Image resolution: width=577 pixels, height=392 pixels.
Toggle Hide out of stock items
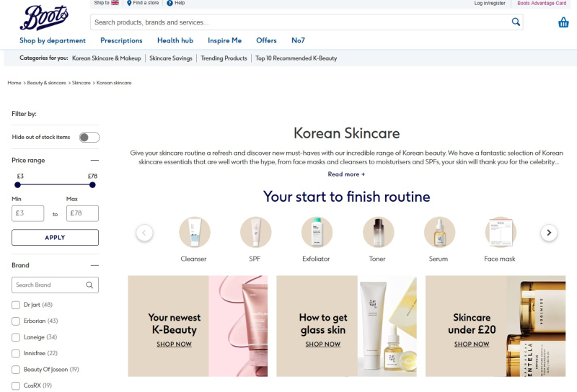(x=89, y=137)
